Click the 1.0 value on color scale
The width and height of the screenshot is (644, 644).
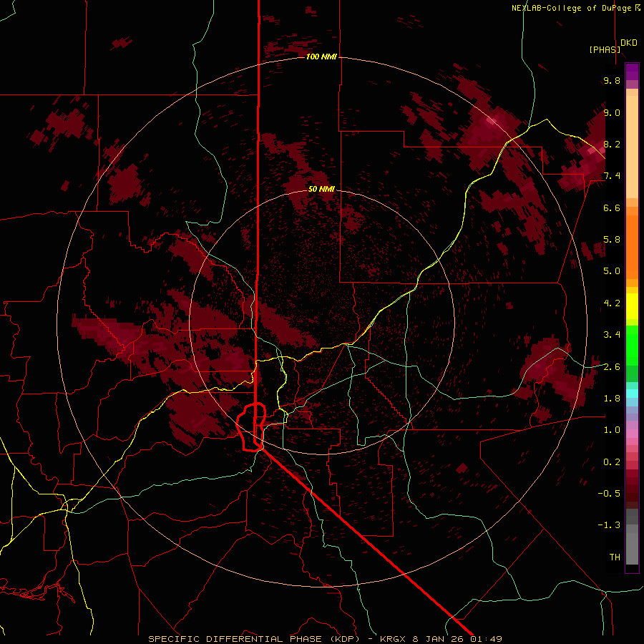click(x=612, y=430)
